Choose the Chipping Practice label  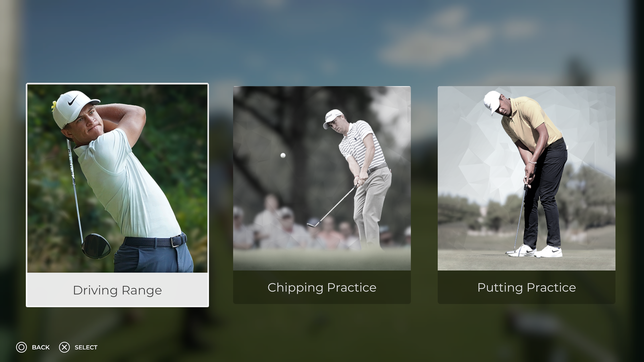[322, 287]
